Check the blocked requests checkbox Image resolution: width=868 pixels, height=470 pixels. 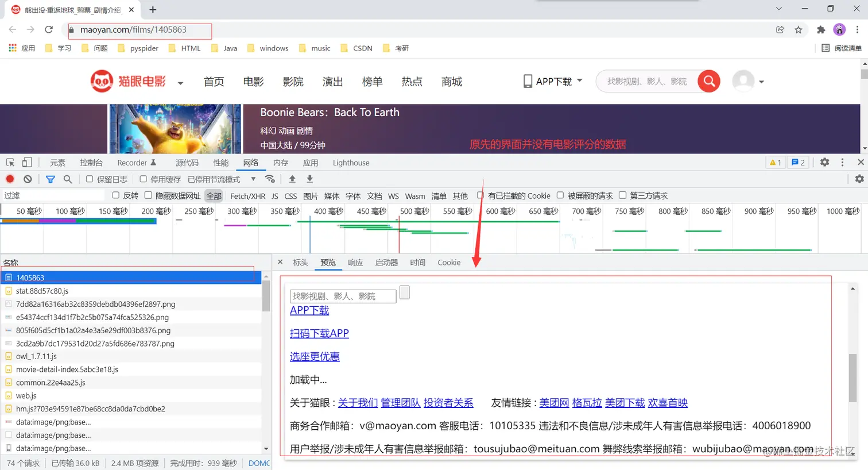[560, 195]
